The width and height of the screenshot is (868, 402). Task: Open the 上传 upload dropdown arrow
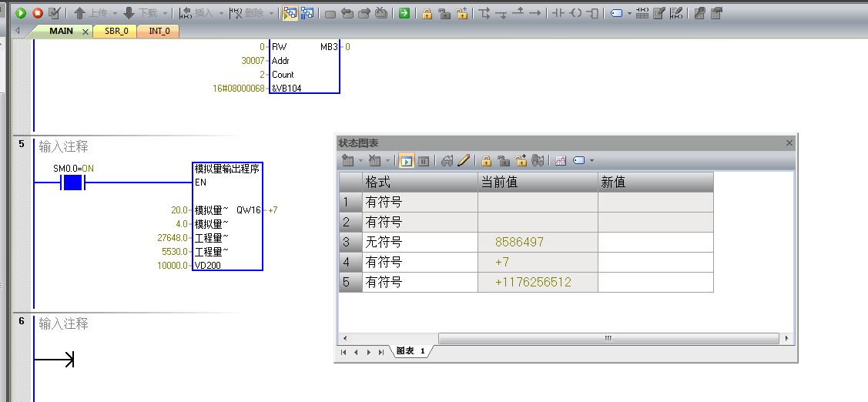click(115, 13)
